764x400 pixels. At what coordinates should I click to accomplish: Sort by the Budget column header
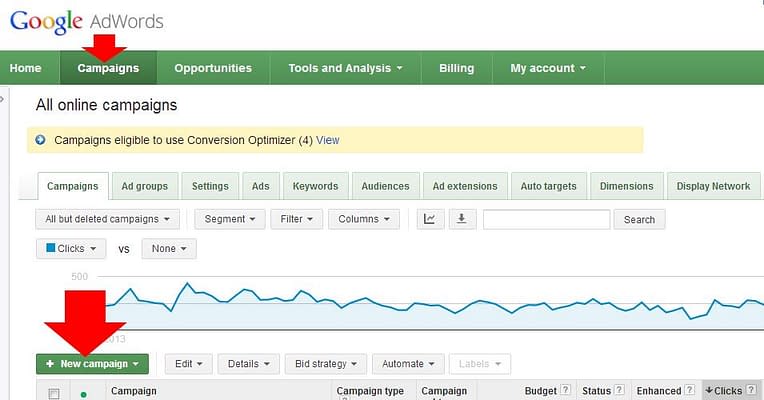tap(540, 391)
